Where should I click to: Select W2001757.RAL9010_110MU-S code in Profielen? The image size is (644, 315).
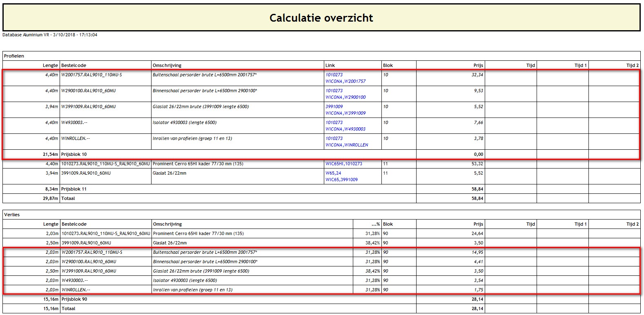click(91, 75)
